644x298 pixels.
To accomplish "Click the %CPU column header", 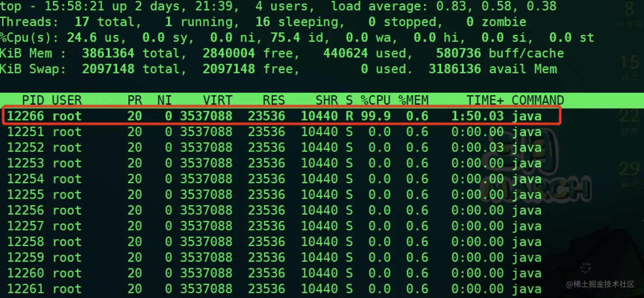I will coord(376,100).
